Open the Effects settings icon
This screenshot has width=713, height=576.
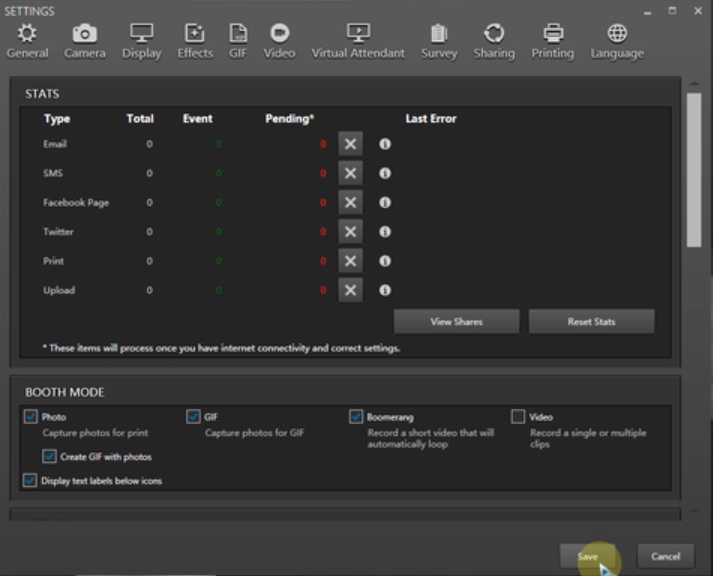pos(195,34)
